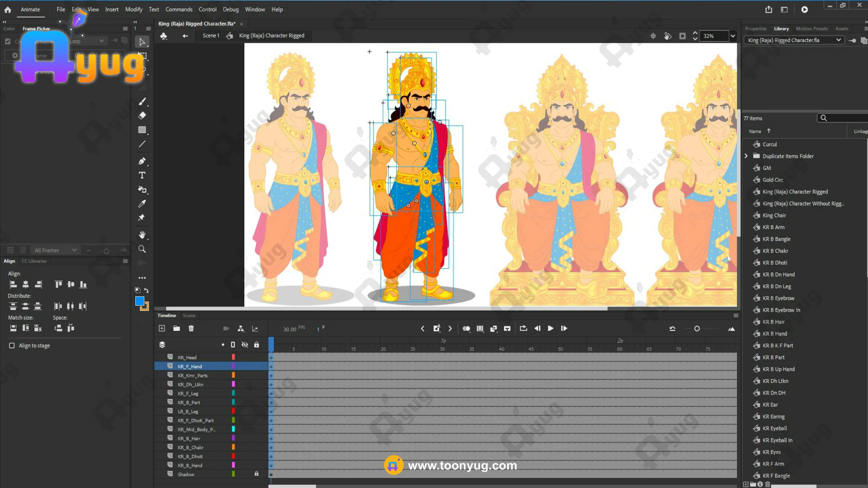The image size is (868, 488).
Task: Select the Text tool
Action: click(142, 175)
